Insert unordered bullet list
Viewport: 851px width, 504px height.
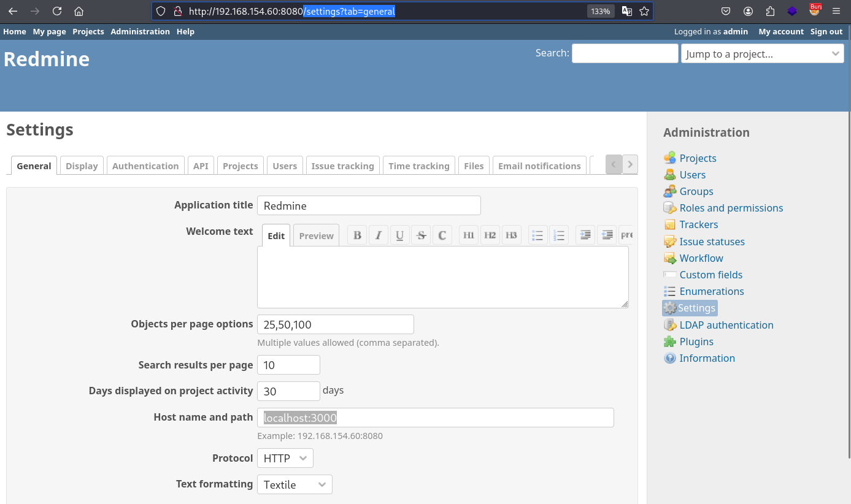pos(538,235)
